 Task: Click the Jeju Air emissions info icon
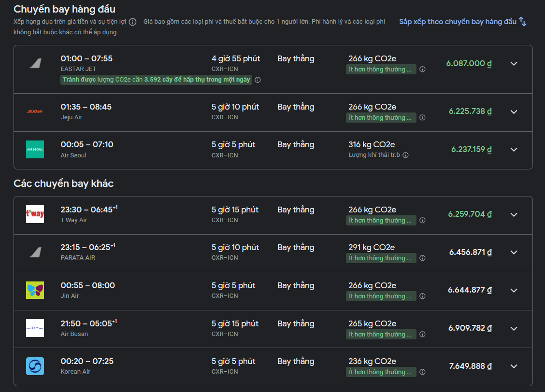pyautogui.click(x=422, y=118)
